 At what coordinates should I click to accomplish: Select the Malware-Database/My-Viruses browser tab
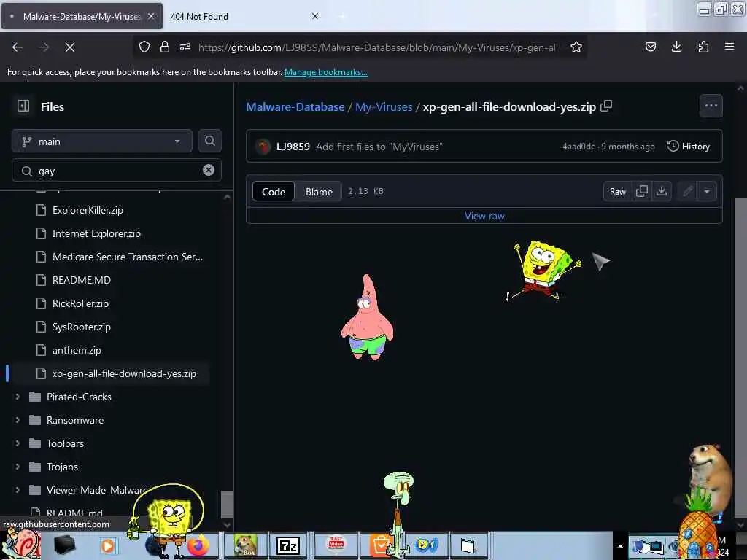82,16
